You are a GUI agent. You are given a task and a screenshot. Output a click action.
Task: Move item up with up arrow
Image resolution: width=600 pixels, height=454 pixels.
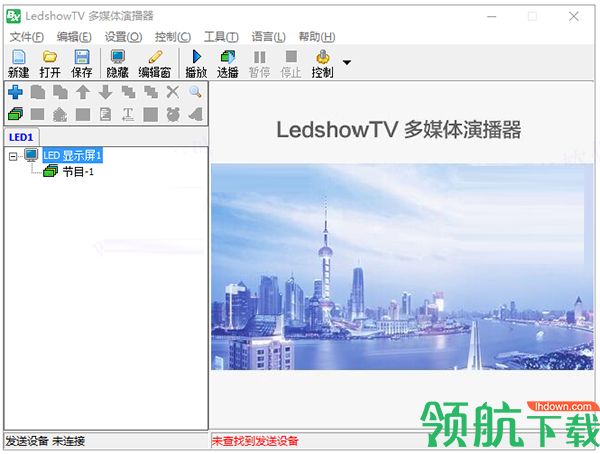click(x=83, y=92)
